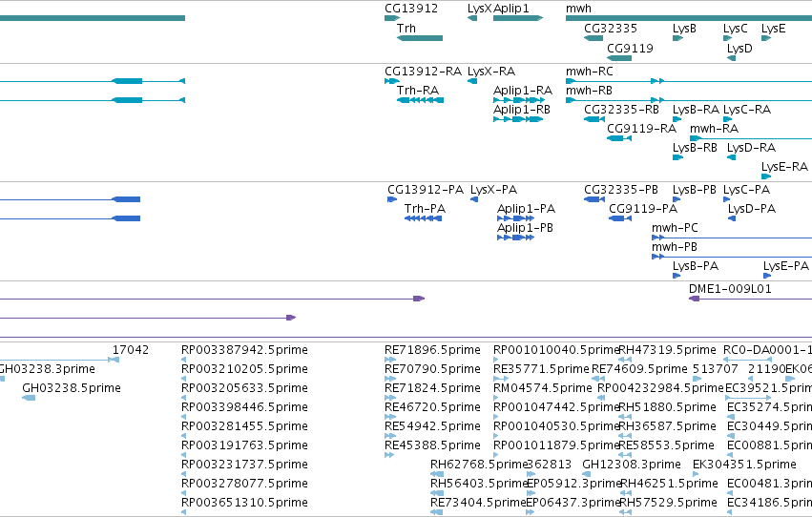This screenshot has width=812, height=517.
Task: Open protein mwh-PC
Action: tap(675, 228)
